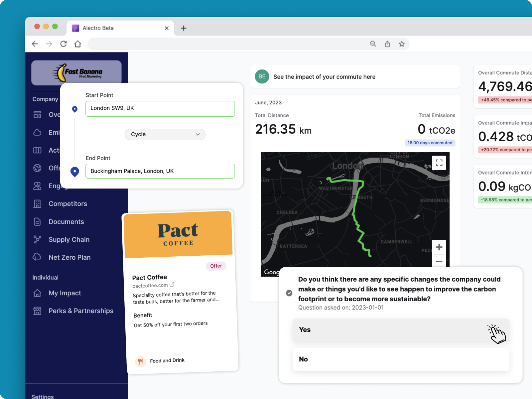Open Net Zero Plan in the sidebar

69,257
